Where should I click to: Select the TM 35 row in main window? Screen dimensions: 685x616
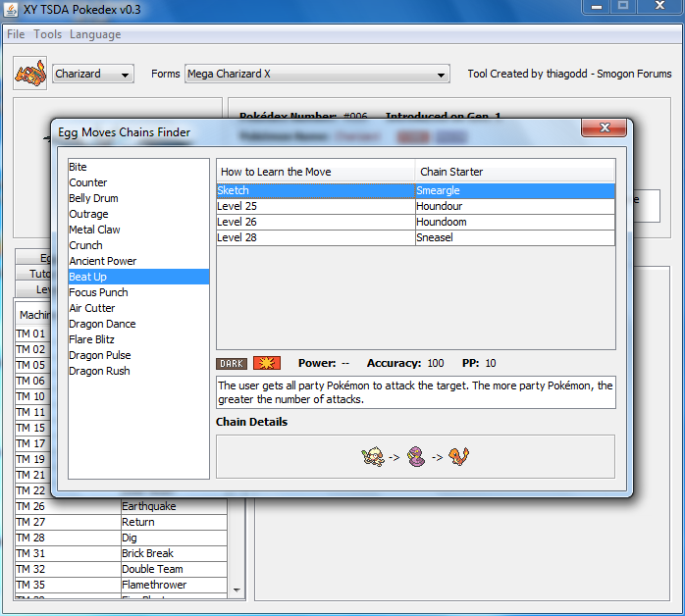(x=121, y=585)
